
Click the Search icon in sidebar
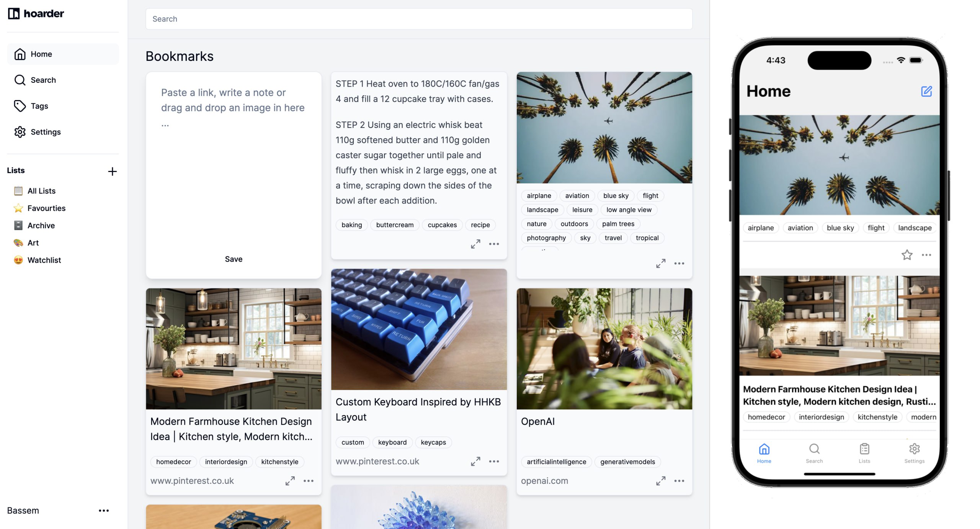pos(20,79)
